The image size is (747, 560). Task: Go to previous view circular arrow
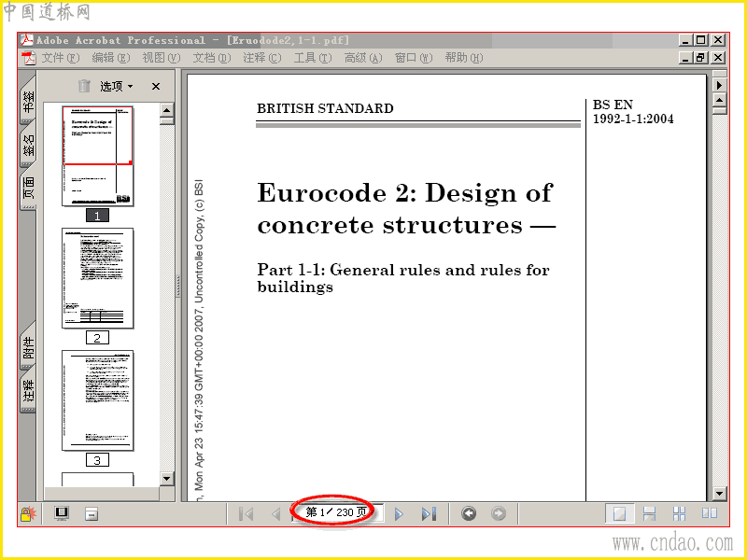tap(469, 513)
